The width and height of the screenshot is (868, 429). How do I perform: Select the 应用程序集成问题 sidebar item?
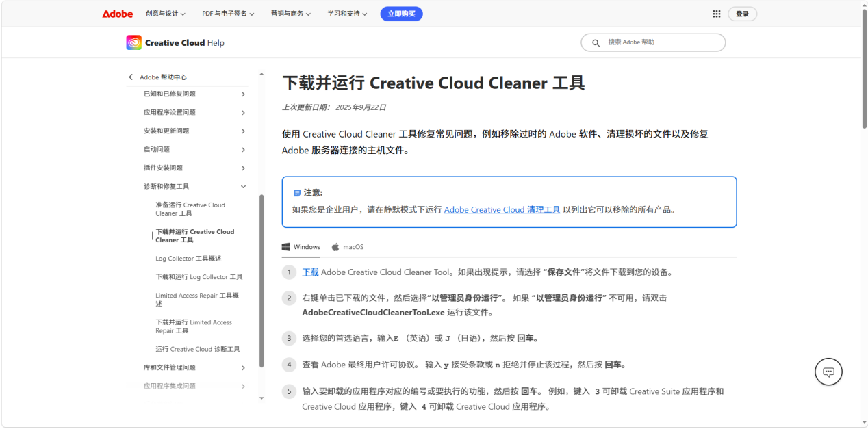coord(169,386)
